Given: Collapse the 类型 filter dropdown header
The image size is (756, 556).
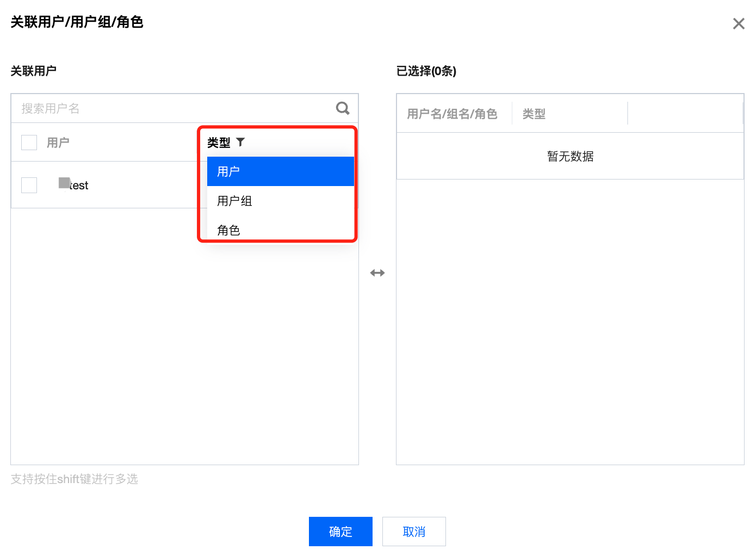Looking at the screenshot, I should click(219, 143).
